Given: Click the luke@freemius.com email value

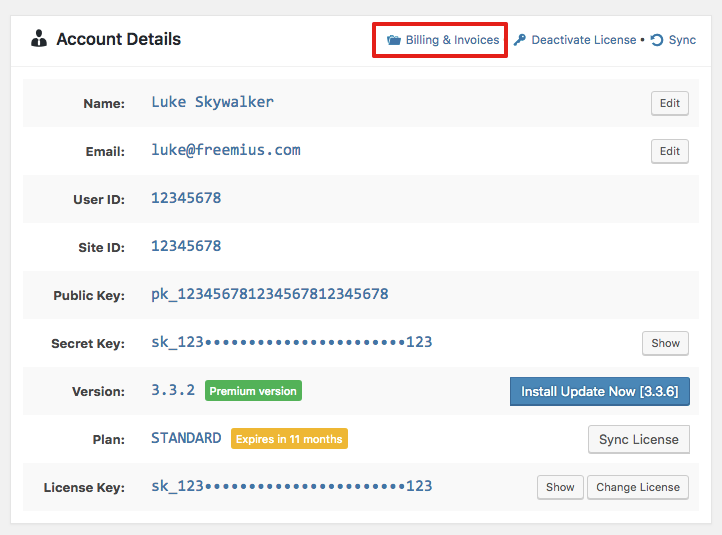Looking at the screenshot, I should click(x=225, y=150).
